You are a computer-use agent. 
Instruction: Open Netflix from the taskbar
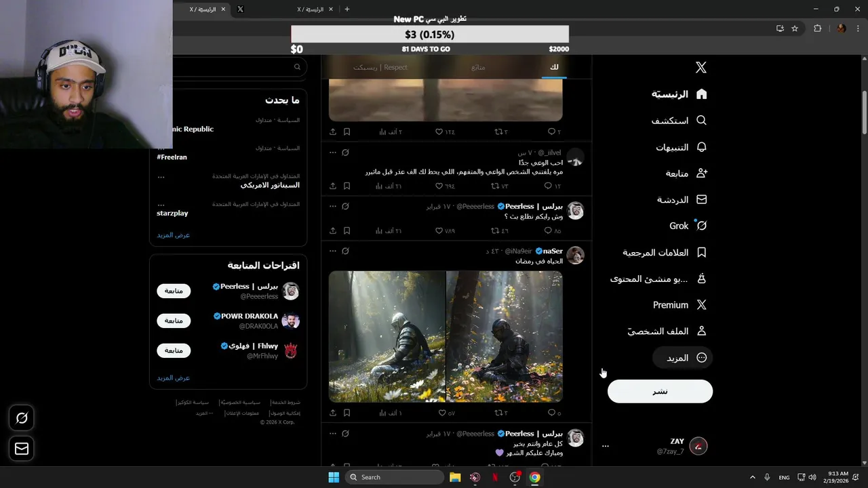point(495,477)
